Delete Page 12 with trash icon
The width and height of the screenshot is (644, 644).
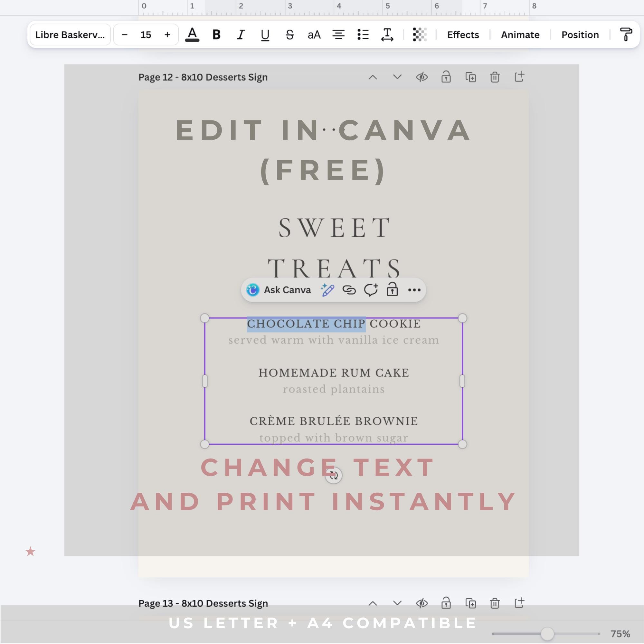(495, 77)
